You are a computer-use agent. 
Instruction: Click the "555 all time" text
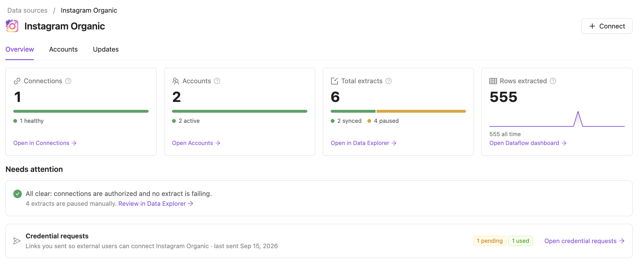(505, 134)
